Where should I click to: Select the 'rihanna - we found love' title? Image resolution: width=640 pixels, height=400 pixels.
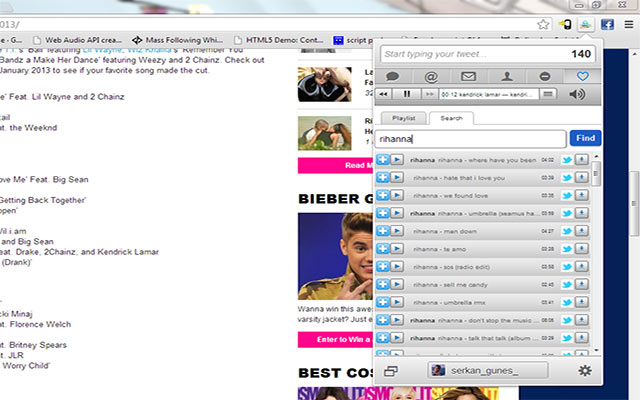tap(450, 196)
